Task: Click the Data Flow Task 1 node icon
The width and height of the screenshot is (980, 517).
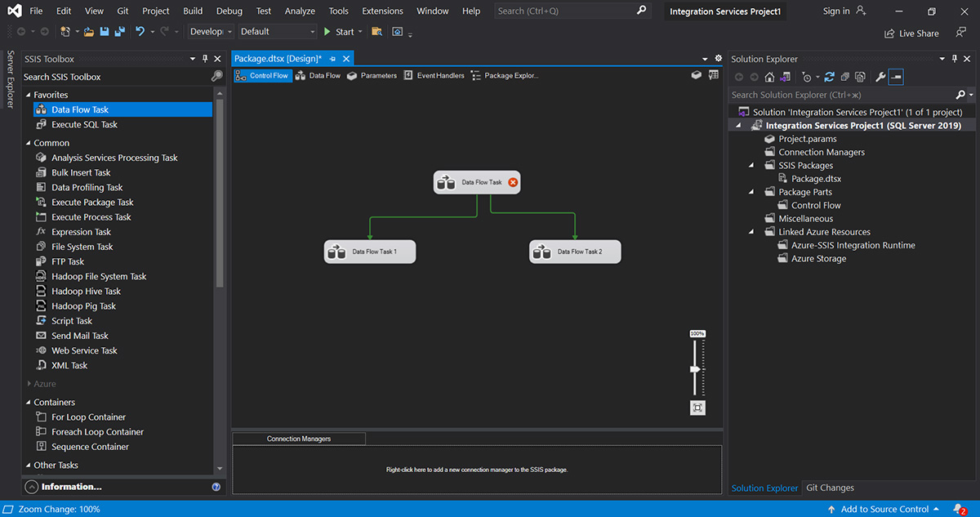Action: pyautogui.click(x=336, y=252)
